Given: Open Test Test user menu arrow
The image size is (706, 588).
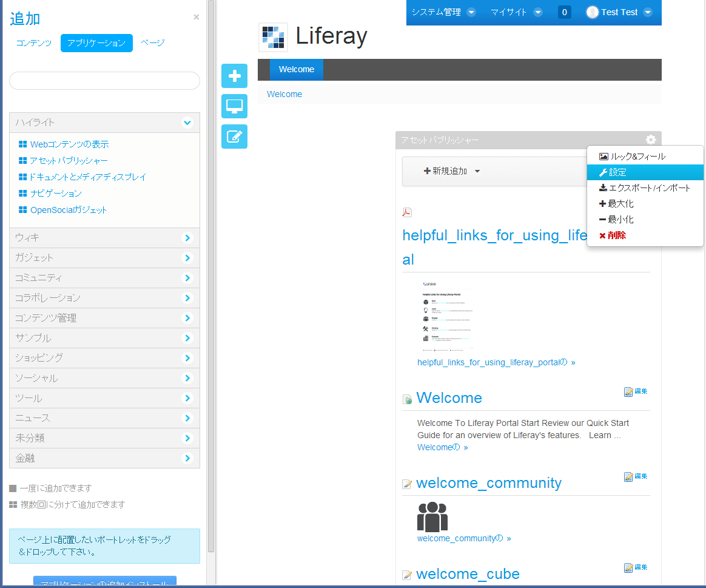Looking at the screenshot, I should 647,12.
